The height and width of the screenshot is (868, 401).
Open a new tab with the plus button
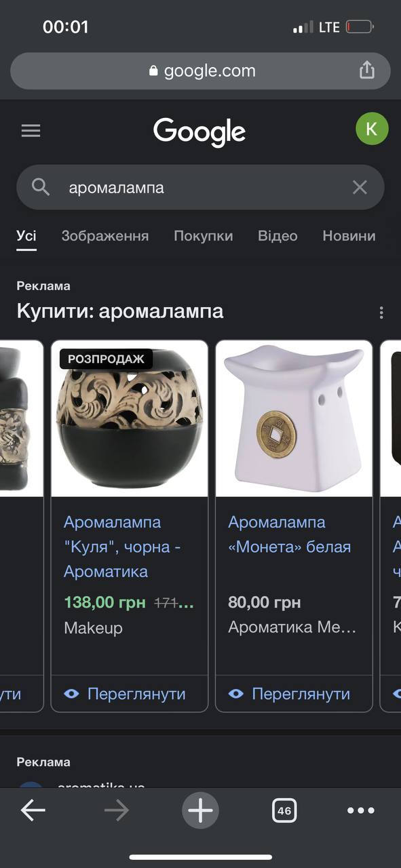click(x=200, y=810)
